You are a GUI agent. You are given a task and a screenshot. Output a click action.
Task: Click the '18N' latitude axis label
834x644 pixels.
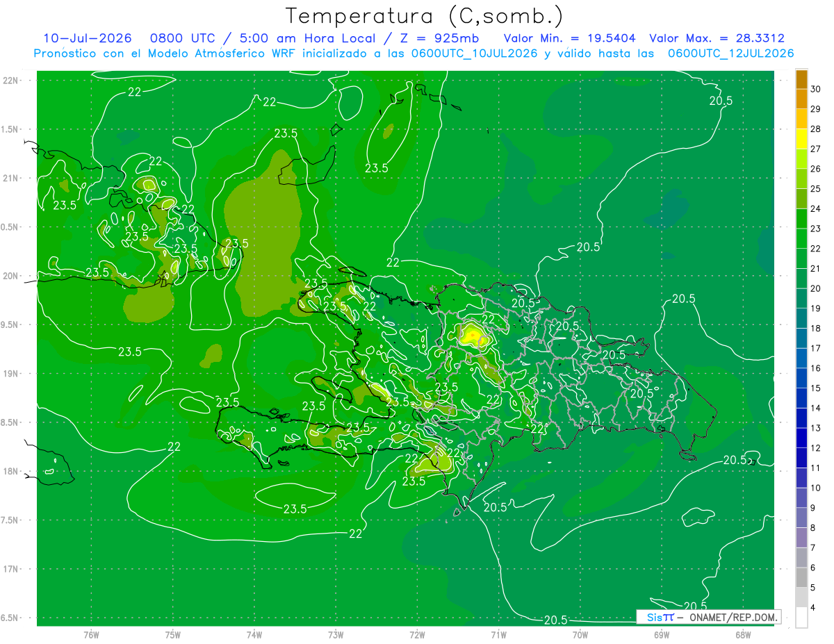10,471
